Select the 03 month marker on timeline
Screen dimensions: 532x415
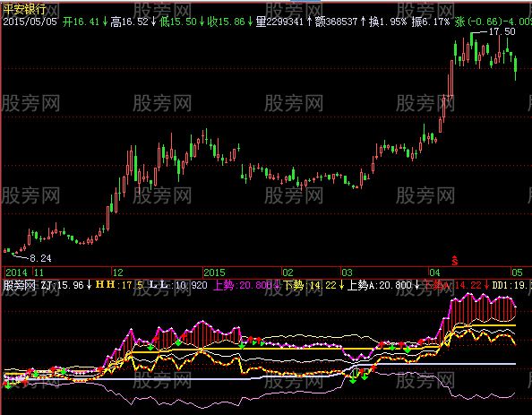tap(347, 272)
